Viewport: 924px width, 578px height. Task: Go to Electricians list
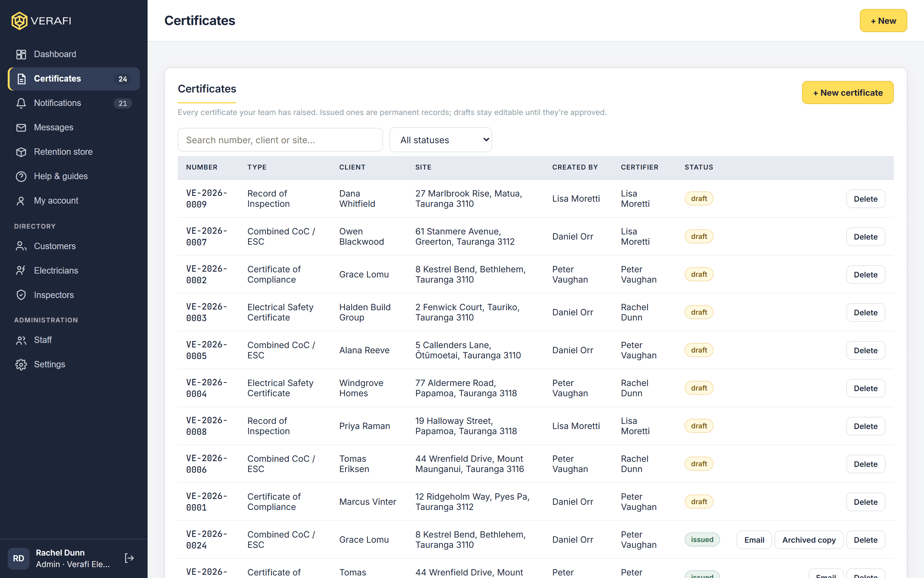pos(74,271)
